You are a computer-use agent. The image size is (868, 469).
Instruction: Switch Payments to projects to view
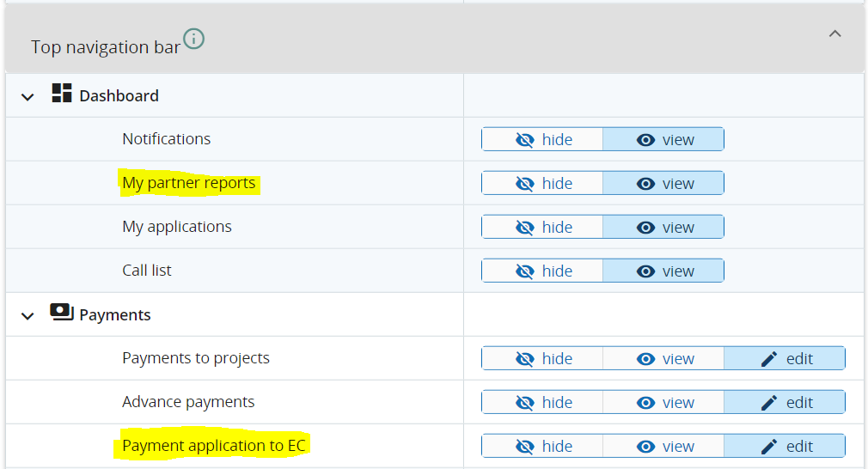pos(663,359)
